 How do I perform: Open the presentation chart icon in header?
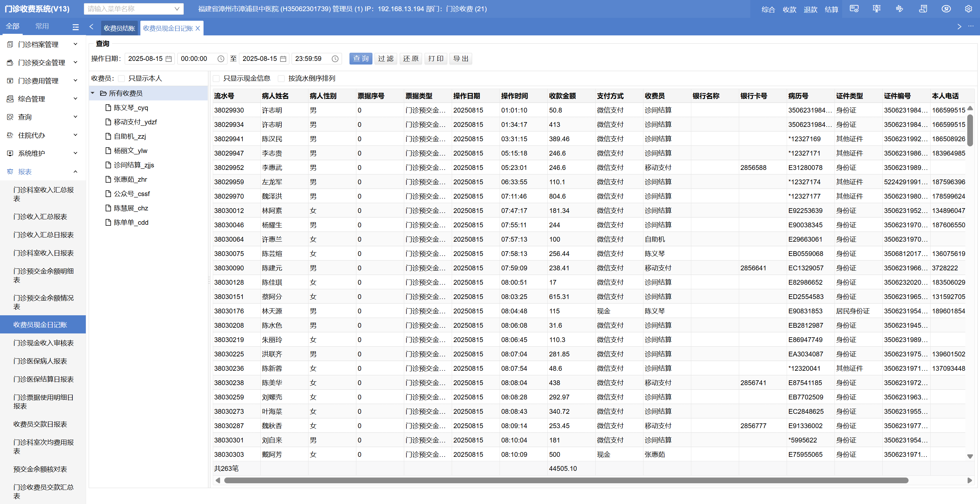[877, 9]
